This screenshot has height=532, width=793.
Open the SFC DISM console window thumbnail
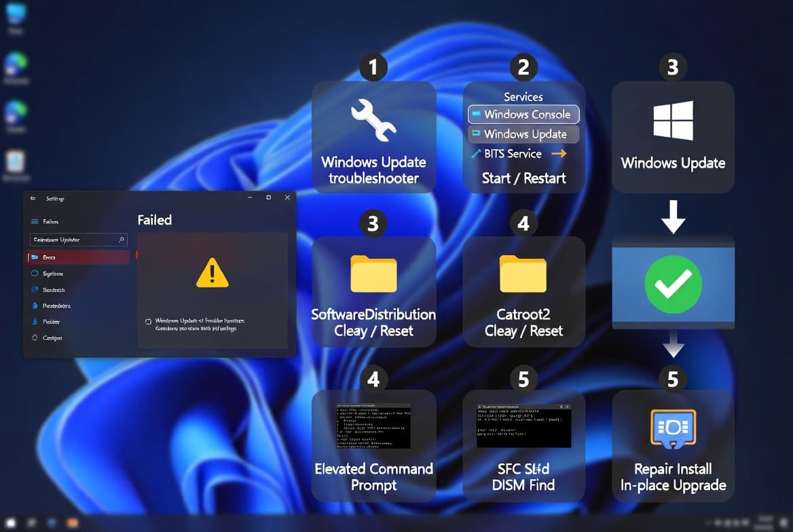[x=523, y=425]
